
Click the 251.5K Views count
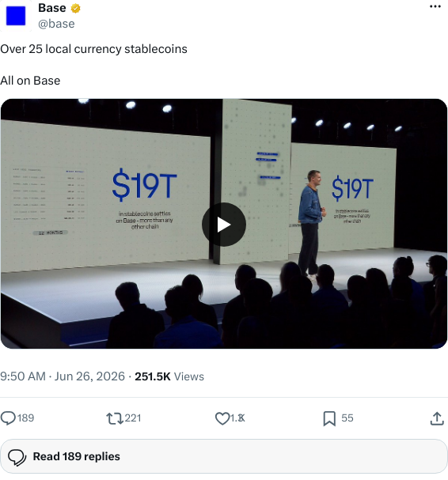click(x=169, y=376)
